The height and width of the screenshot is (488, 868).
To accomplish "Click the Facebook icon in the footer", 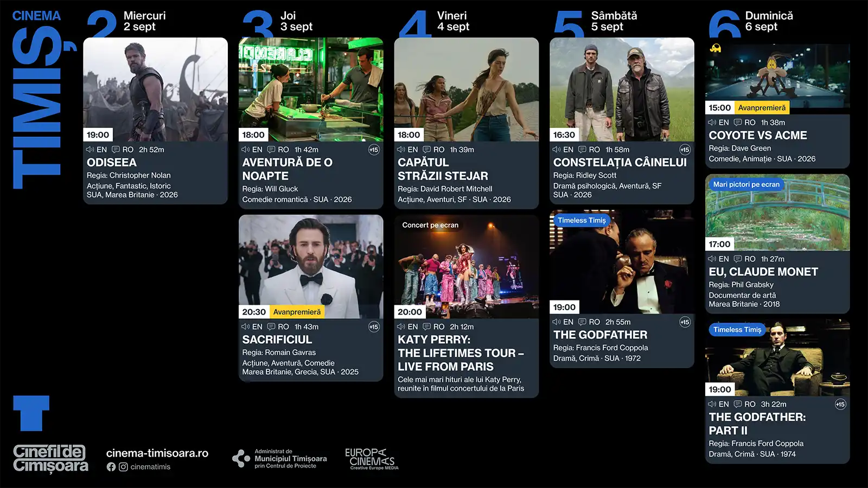I will 111,467.
